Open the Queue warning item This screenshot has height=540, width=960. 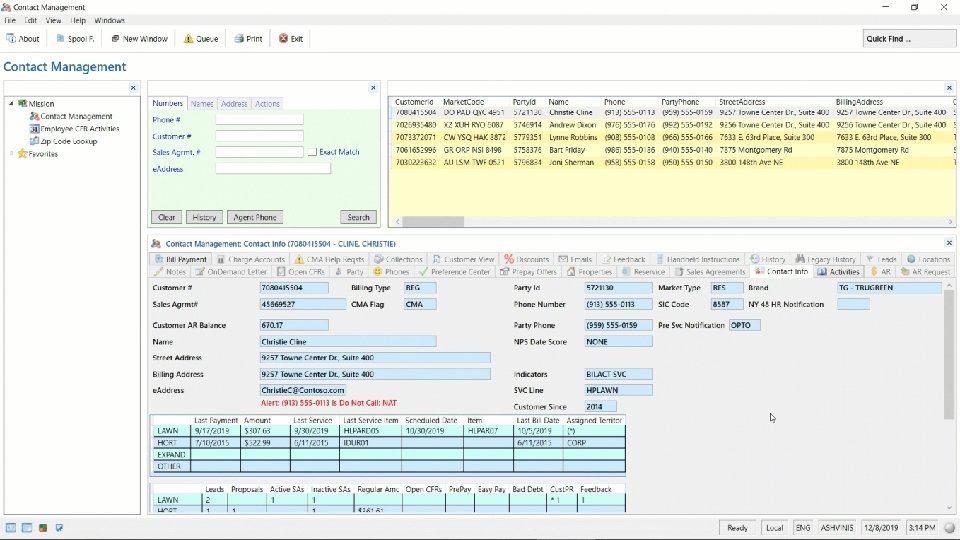(x=201, y=39)
